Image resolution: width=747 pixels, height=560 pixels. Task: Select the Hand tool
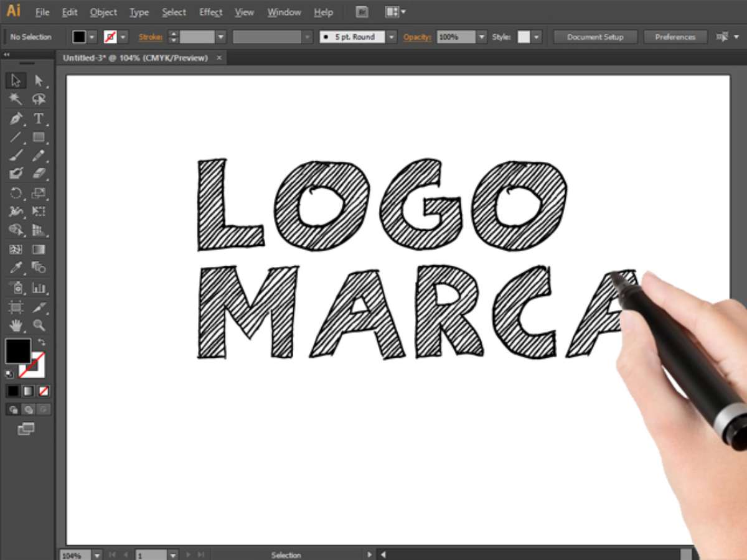click(x=16, y=325)
